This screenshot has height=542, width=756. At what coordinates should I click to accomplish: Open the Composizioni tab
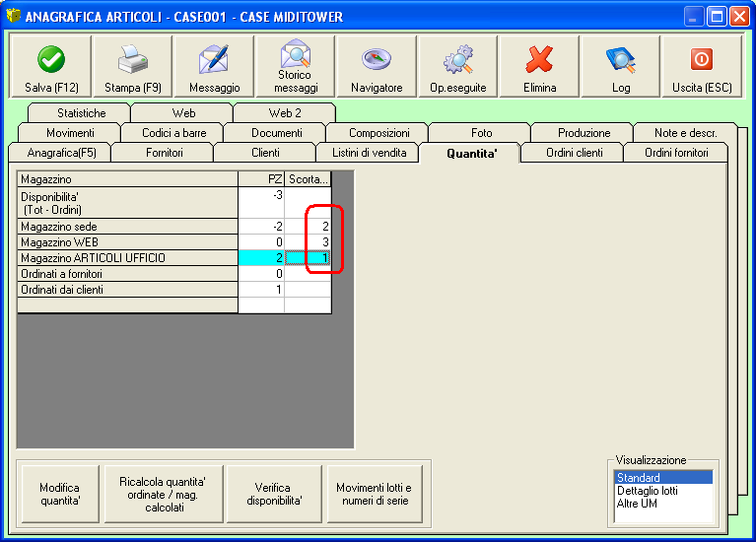click(x=378, y=133)
